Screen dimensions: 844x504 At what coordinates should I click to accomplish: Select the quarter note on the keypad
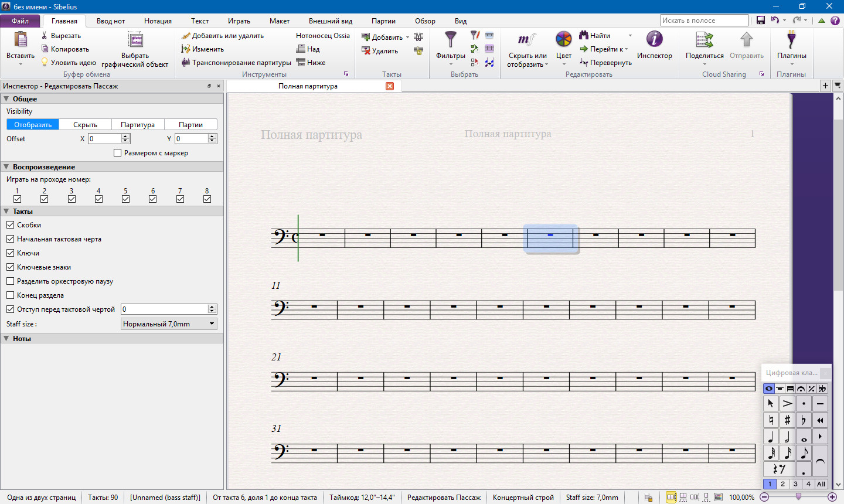coord(771,437)
